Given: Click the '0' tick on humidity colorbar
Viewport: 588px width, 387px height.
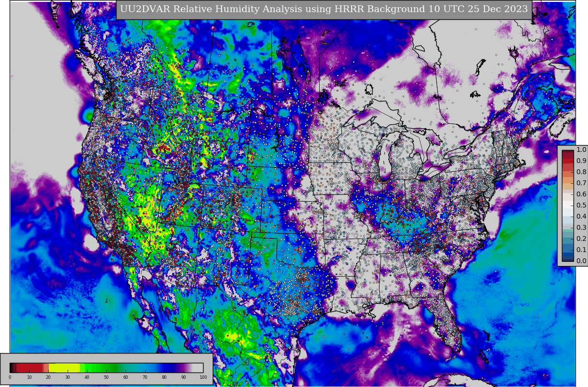Looking at the screenshot, I should coord(10,377).
